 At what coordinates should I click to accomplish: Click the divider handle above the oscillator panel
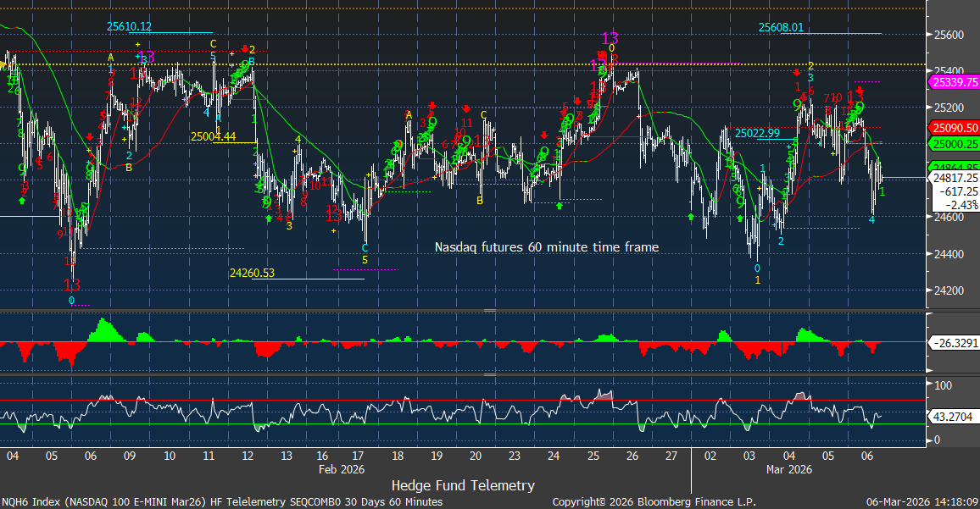click(489, 374)
